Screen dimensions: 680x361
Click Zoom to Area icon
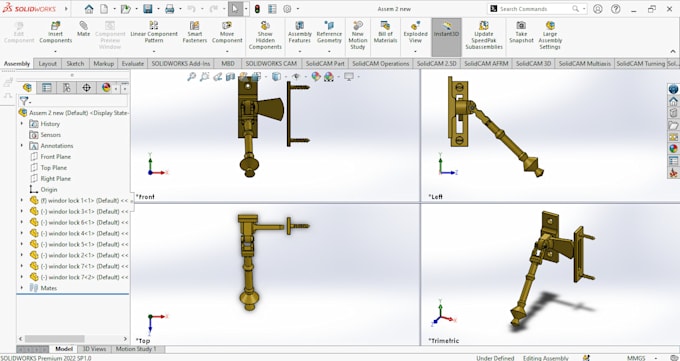click(x=204, y=77)
